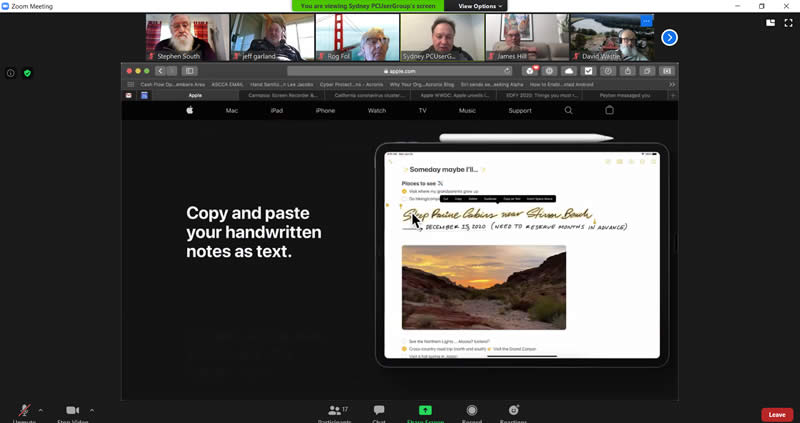The image size is (800, 423).
Task: Click the Apple logo in site navigation
Action: [x=190, y=110]
